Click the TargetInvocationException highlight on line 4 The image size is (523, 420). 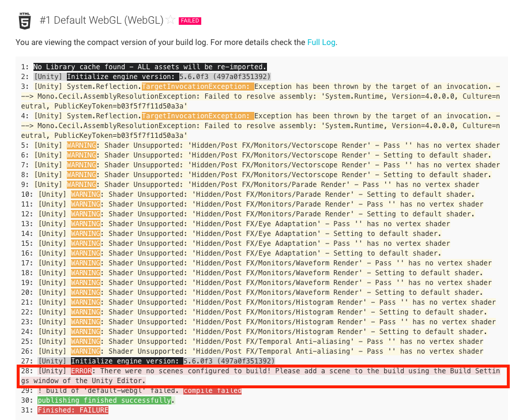pos(198,116)
